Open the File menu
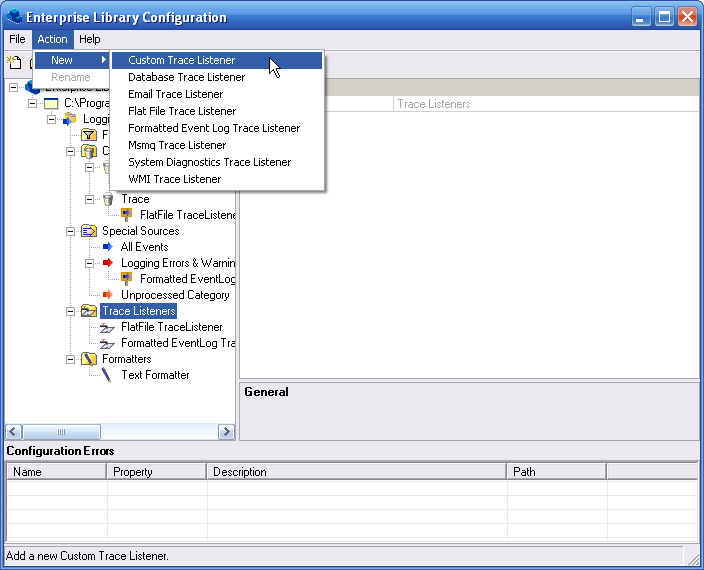Screen dimensions: 704x570 (17, 39)
